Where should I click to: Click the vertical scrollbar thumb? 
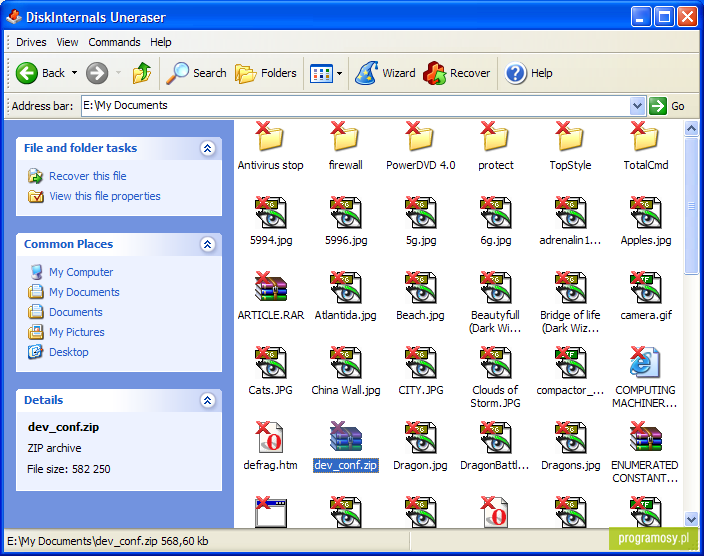click(691, 206)
